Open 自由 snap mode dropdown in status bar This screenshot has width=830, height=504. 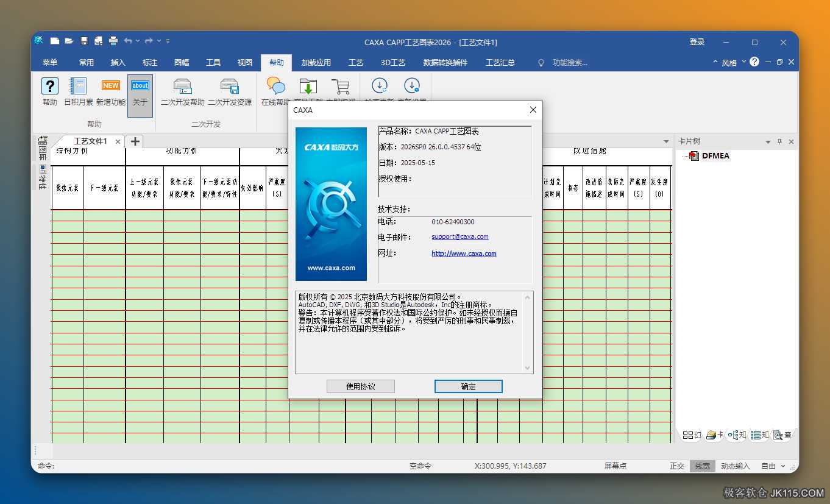click(x=784, y=466)
